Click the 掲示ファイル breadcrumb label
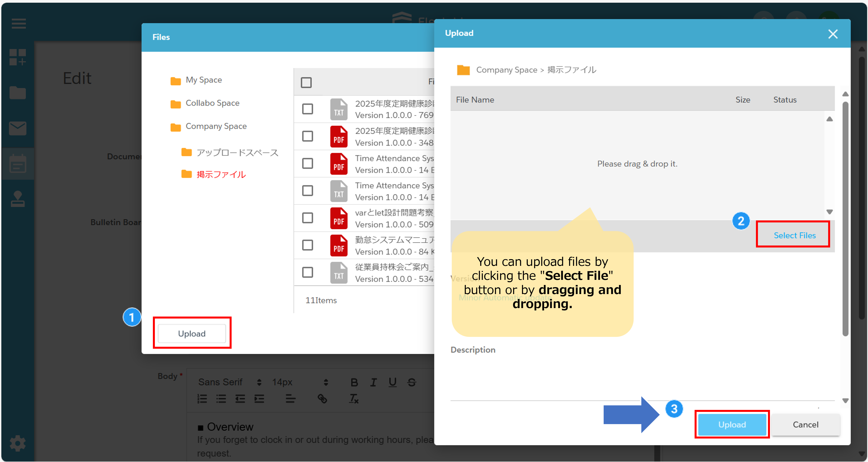 point(571,70)
